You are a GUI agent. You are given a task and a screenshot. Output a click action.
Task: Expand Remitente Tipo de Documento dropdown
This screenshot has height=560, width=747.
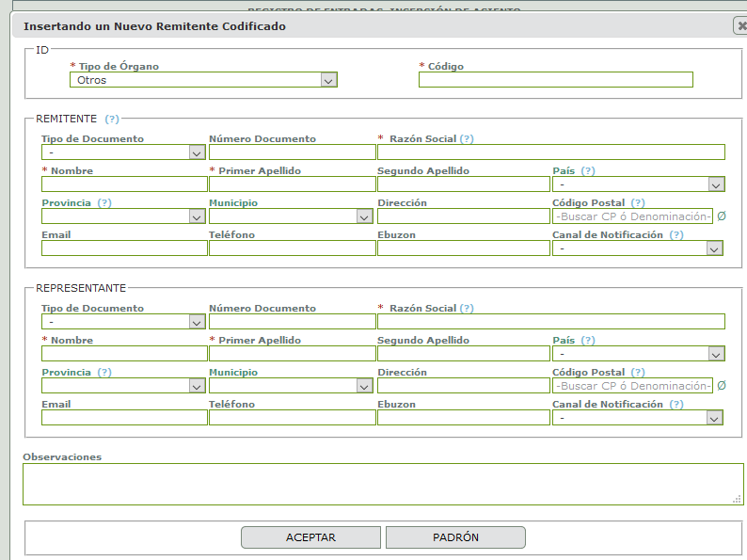pyautogui.click(x=123, y=152)
